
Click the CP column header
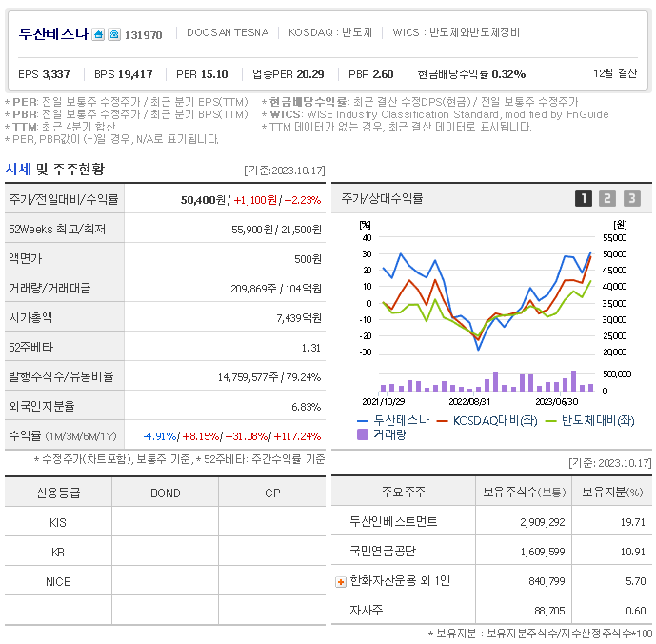click(272, 493)
